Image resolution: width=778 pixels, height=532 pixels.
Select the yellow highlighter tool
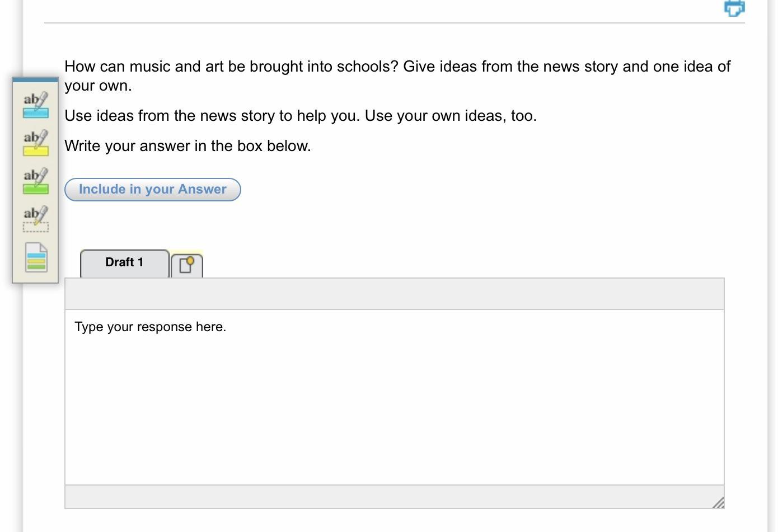click(35, 142)
